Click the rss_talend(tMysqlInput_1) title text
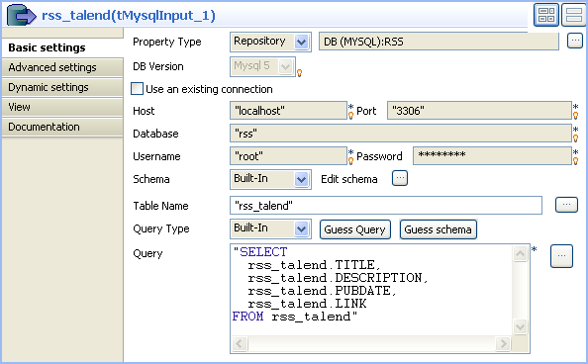This screenshot has height=364, width=588. coord(129,16)
